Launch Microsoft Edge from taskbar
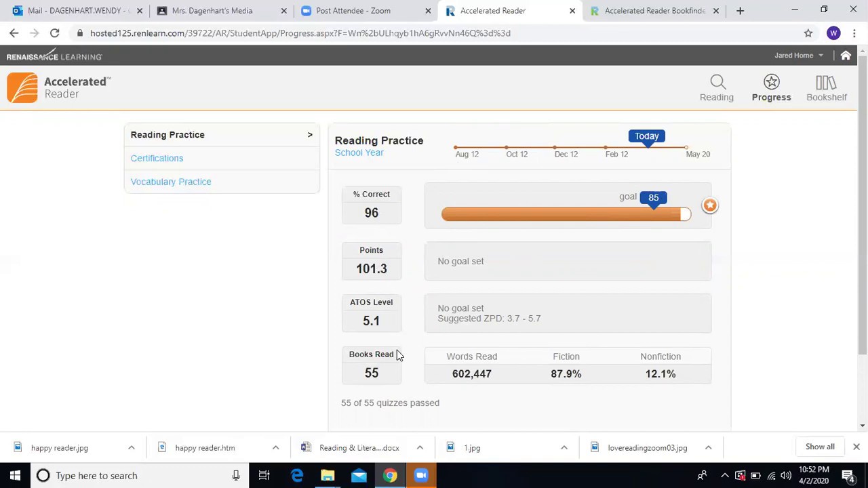868x488 pixels. pos(297,476)
